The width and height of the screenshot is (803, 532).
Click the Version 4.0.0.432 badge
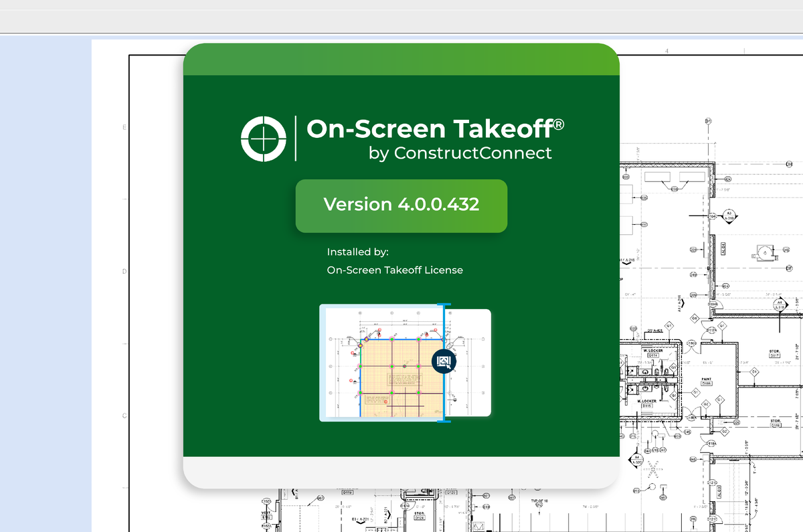[401, 205]
